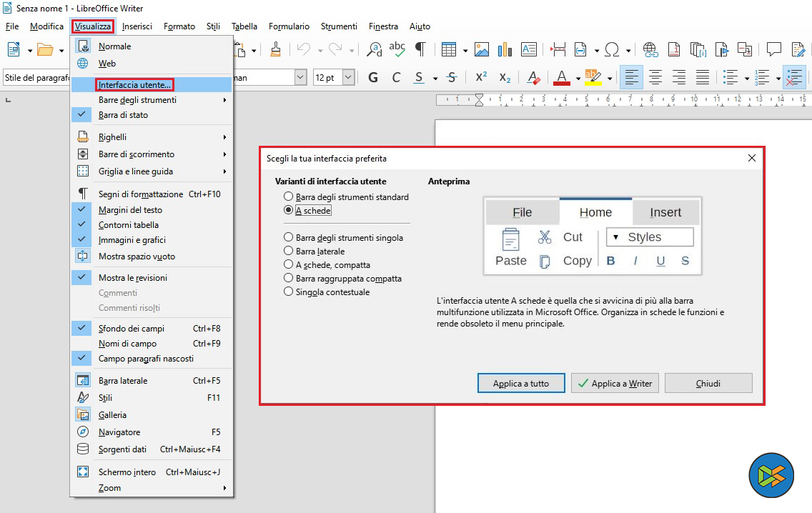The image size is (812, 513).
Task: Open the Inserisci menu
Action: click(x=137, y=26)
